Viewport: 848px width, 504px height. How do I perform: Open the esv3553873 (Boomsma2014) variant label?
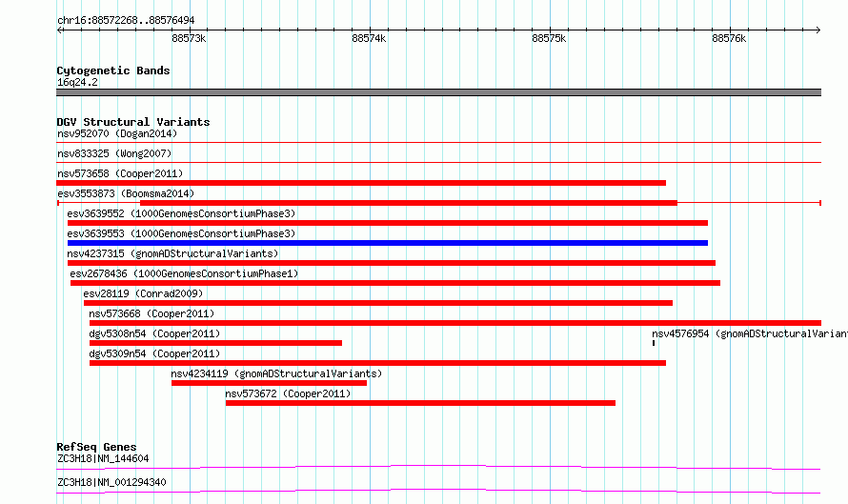coord(126,193)
